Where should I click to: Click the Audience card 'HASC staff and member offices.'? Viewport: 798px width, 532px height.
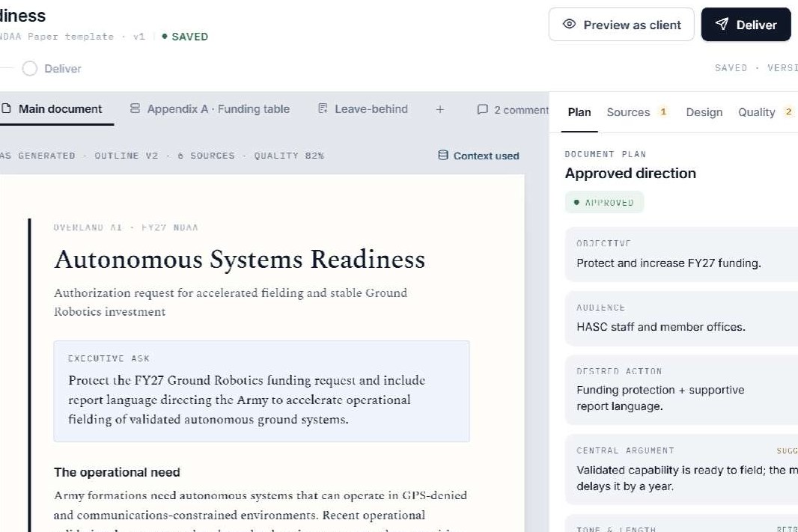coord(681,319)
